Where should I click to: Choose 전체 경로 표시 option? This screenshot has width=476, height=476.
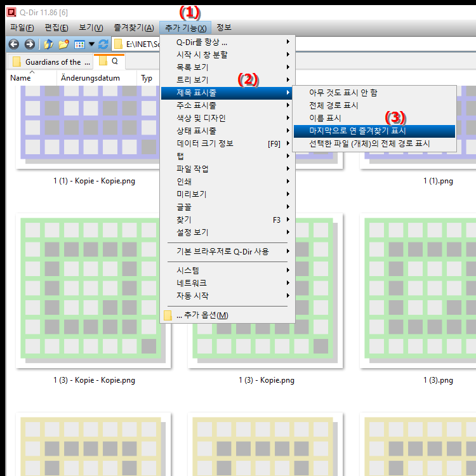coord(374,105)
